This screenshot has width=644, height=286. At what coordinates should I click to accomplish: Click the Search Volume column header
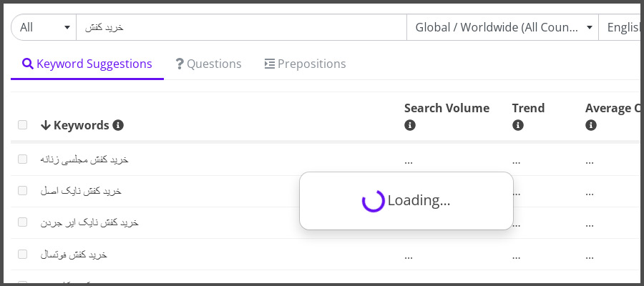(447, 108)
